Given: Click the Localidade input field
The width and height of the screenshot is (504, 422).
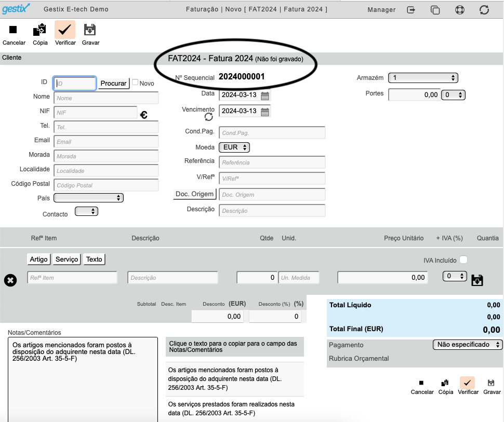Looking at the screenshot, I should [106, 171].
